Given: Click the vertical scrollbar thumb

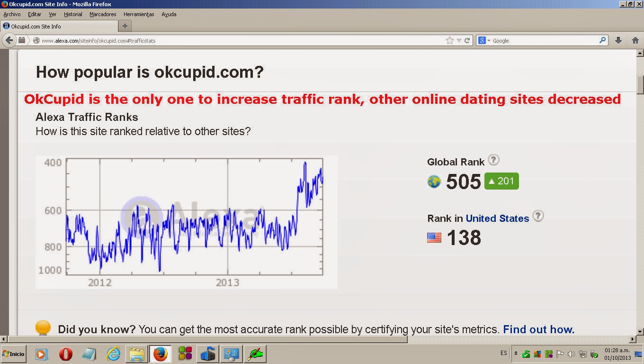Looking at the screenshot, I should [640, 85].
